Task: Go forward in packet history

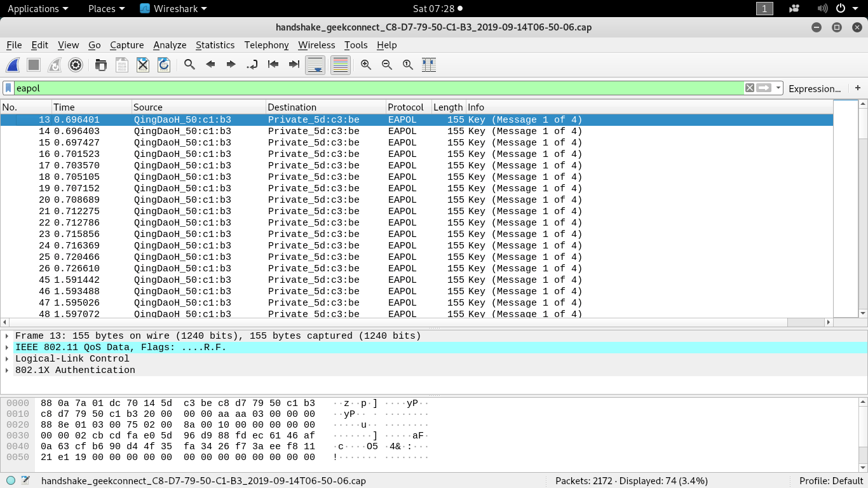Action: pos(231,65)
